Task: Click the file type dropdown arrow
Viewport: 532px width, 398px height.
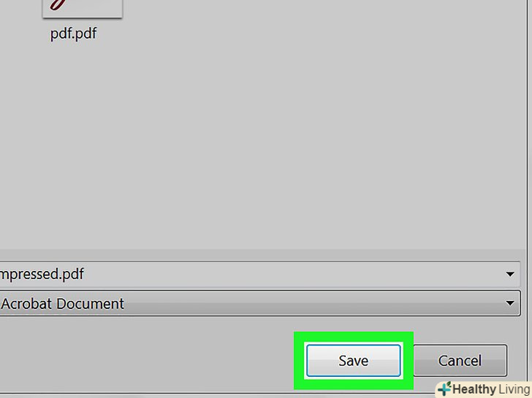Action: coord(510,304)
